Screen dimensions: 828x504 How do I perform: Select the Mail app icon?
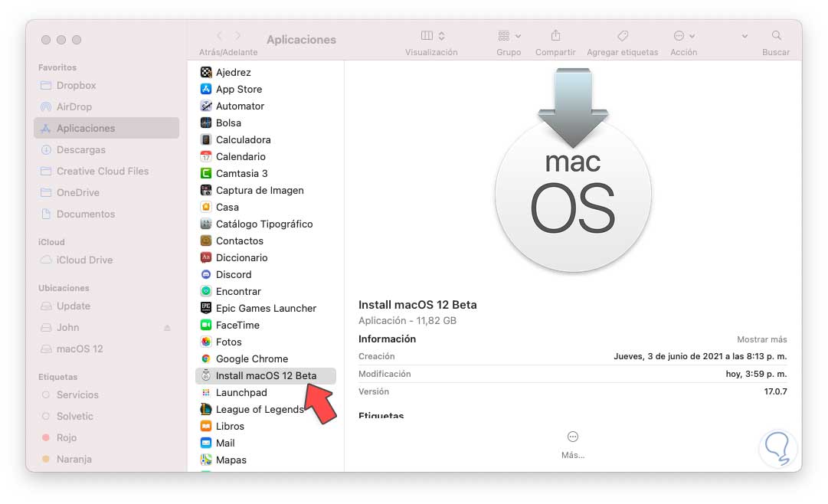click(206, 443)
